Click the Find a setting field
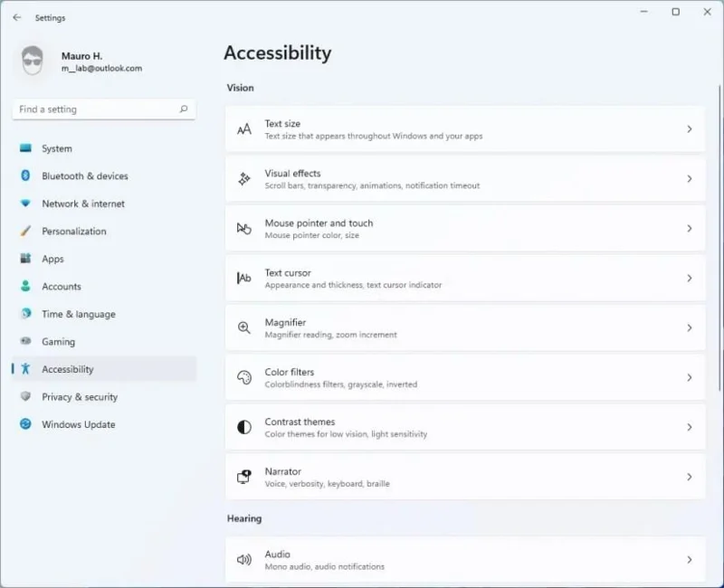 click(104, 109)
